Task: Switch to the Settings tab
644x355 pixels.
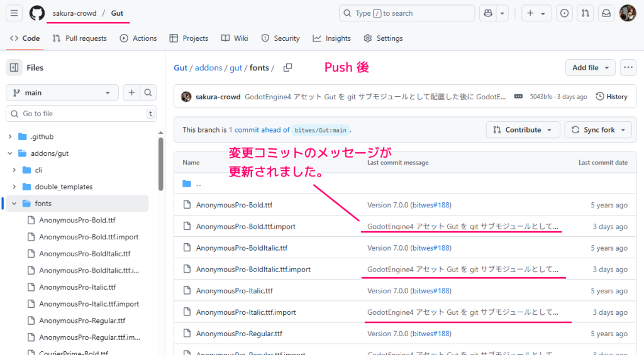Action: coord(383,38)
